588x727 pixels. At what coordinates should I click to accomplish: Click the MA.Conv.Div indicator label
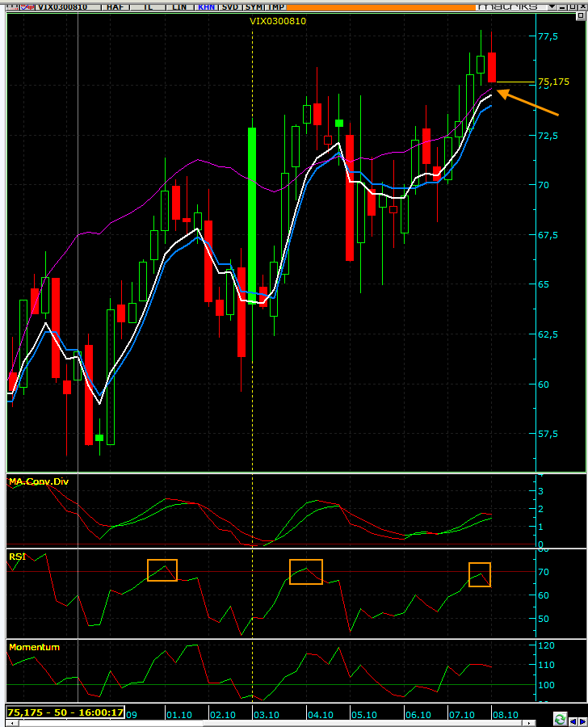pyautogui.click(x=38, y=481)
